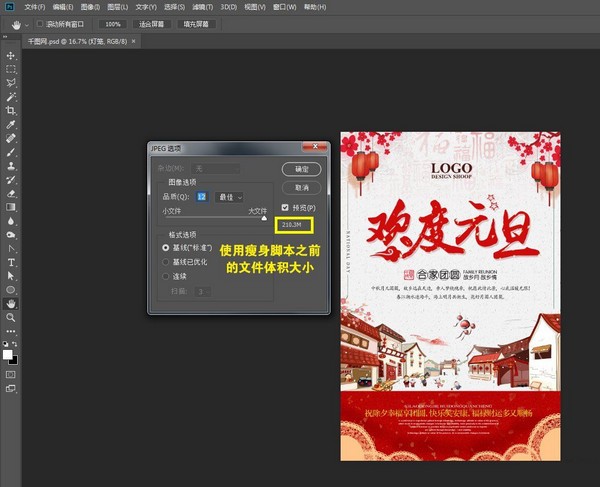Viewport: 600px width, 487px height.
Task: Open the 最佳 quality preset dropdown
Action: click(x=230, y=197)
